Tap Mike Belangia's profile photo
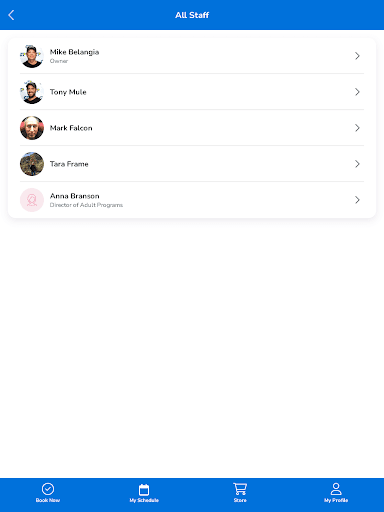 (x=32, y=56)
